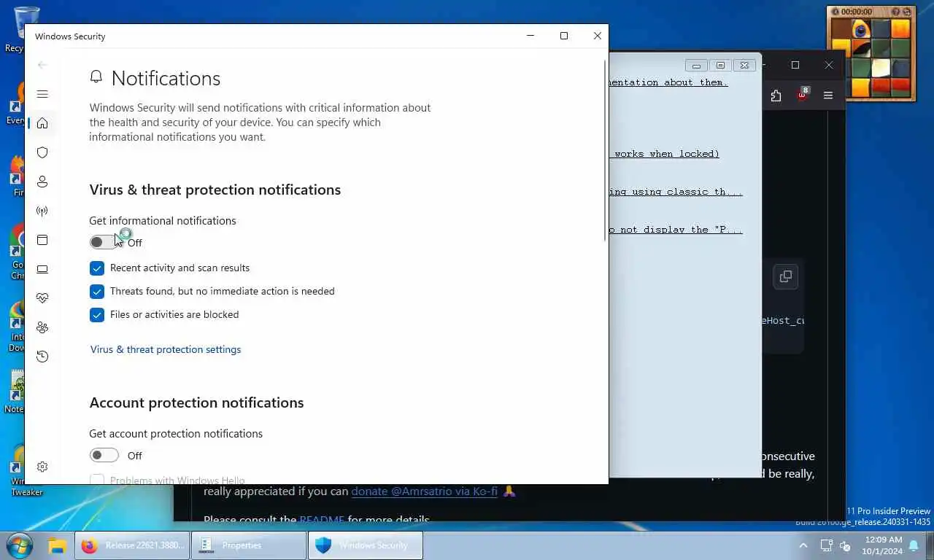Click the timer clock icon on puzzle gadget
934x560 pixels.
click(835, 12)
